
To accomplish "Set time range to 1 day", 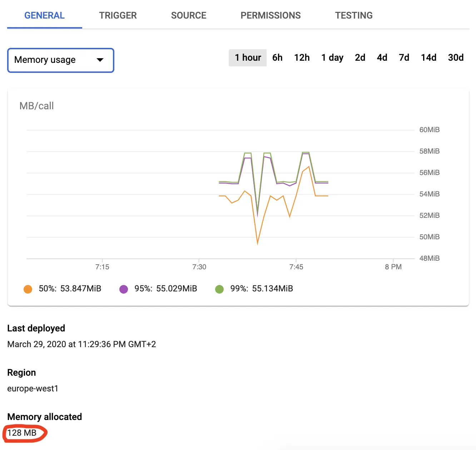I will coord(332,57).
